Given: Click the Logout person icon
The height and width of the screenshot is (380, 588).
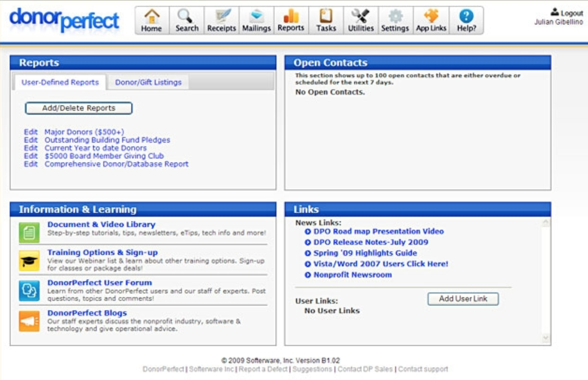Looking at the screenshot, I should pyautogui.click(x=555, y=12).
